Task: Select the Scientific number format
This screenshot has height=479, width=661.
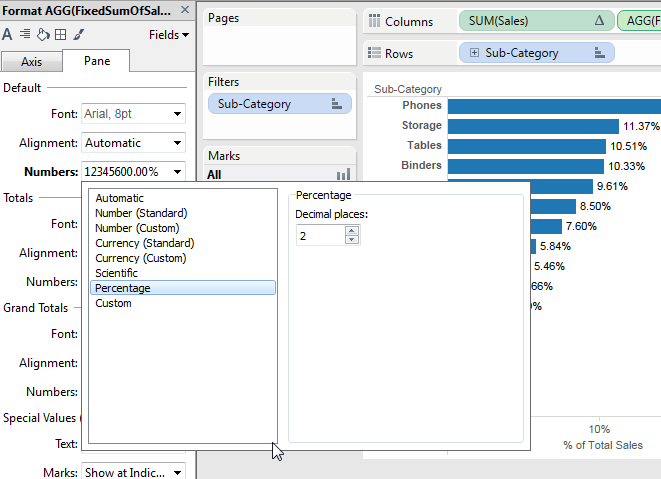Action: pyautogui.click(x=116, y=273)
